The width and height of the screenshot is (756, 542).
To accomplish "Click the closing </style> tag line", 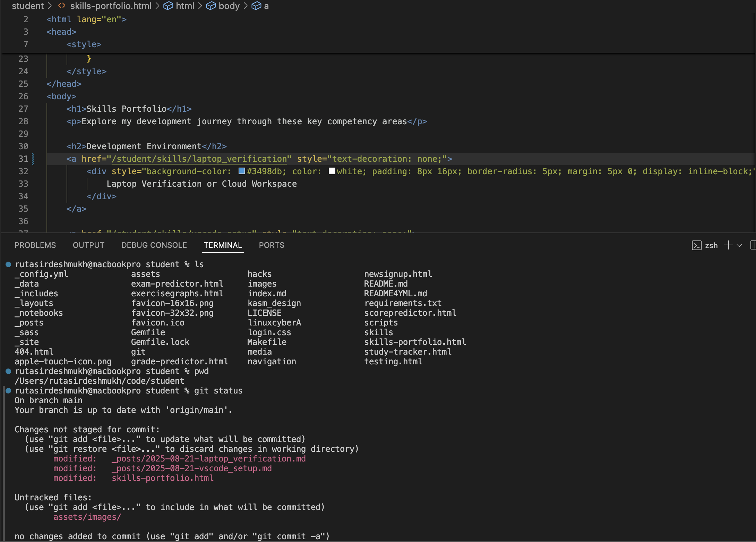I will pos(86,71).
